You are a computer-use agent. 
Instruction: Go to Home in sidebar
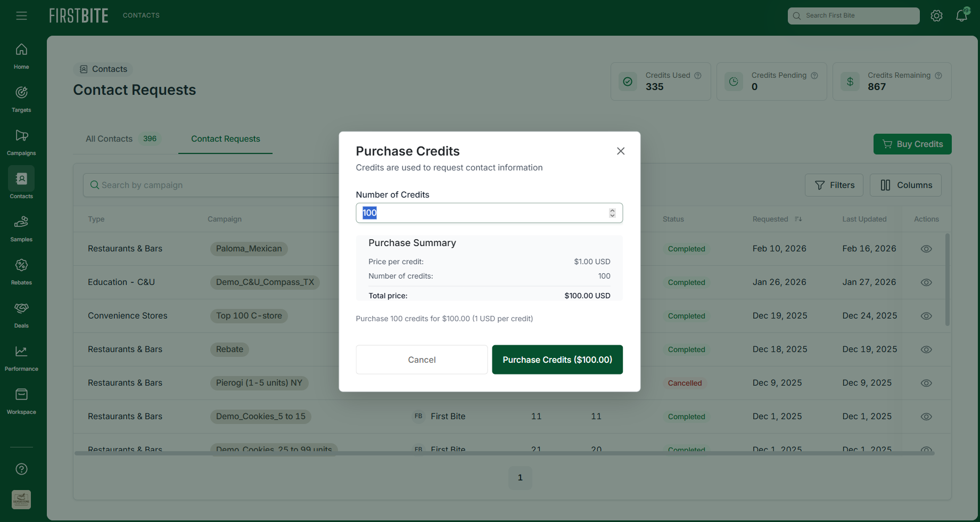pyautogui.click(x=21, y=56)
